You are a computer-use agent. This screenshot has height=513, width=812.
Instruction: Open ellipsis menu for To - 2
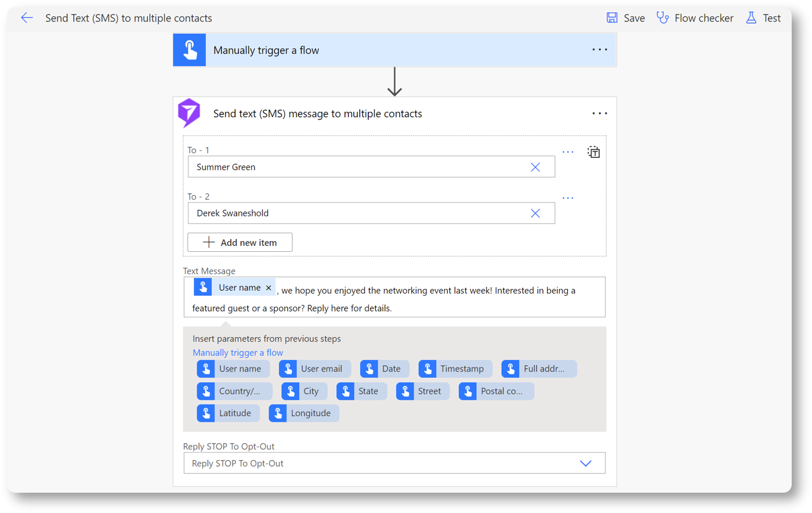[568, 198]
